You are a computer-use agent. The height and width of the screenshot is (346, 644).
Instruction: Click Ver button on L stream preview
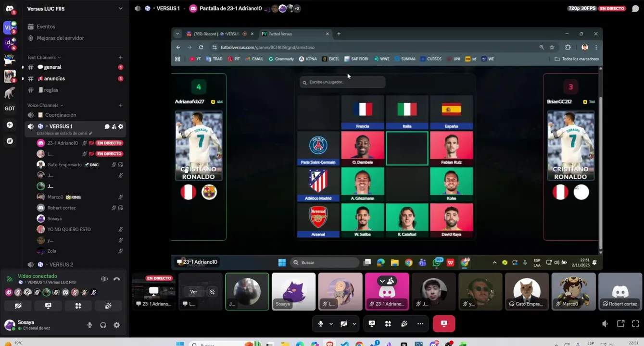(x=193, y=292)
